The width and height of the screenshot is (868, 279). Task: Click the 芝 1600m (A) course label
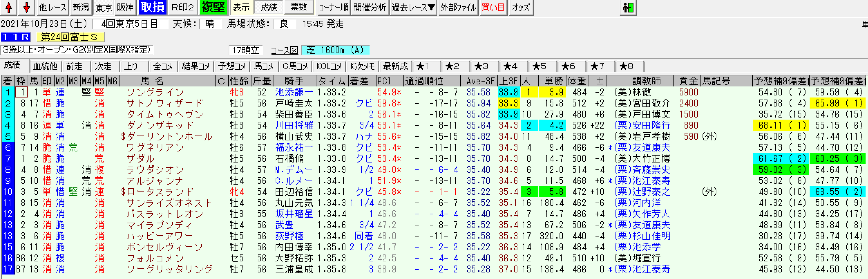[x=335, y=50]
